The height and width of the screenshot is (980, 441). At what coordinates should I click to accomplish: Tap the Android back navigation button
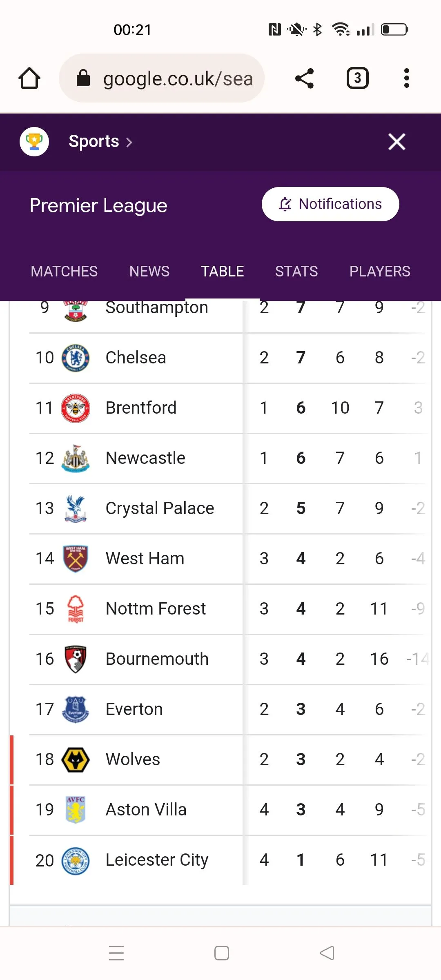click(327, 953)
